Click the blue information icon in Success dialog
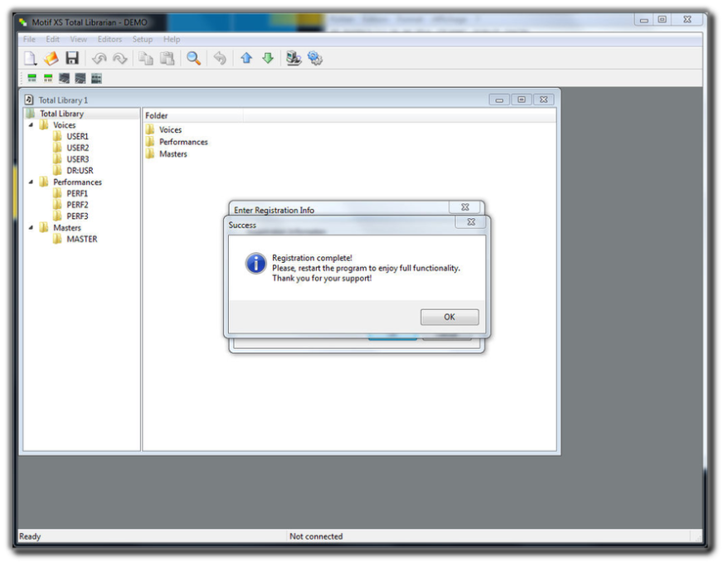 256,264
